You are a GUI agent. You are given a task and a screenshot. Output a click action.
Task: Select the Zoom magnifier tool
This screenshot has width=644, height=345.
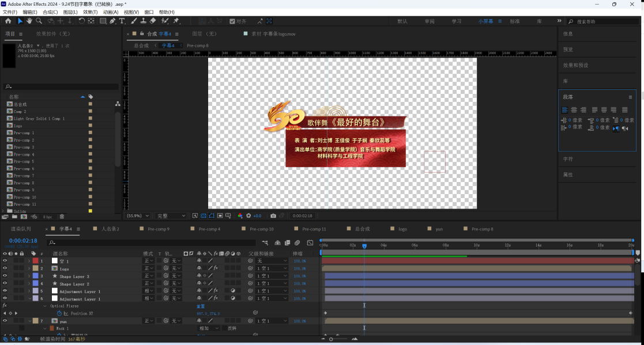tap(39, 21)
